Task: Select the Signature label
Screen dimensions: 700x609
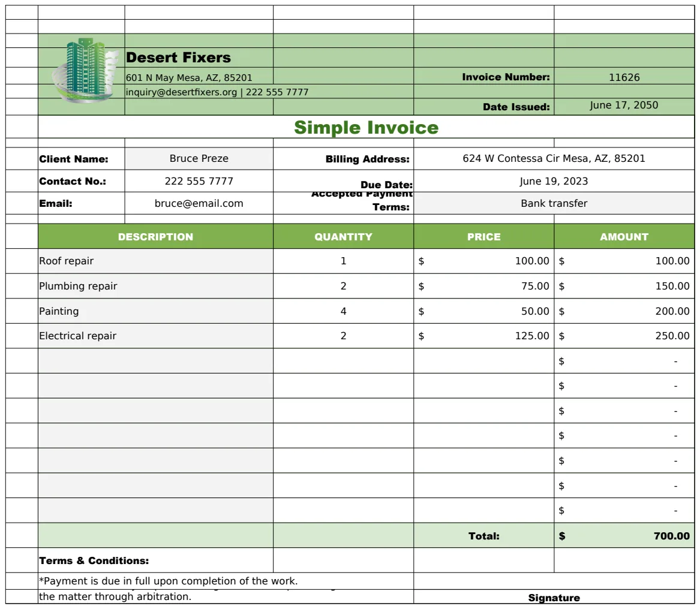Action: tap(554, 598)
